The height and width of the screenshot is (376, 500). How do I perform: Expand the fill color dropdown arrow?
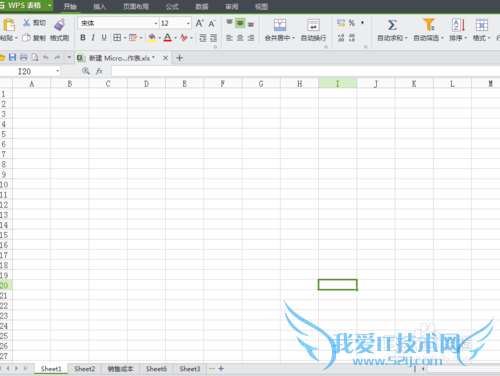click(159, 38)
